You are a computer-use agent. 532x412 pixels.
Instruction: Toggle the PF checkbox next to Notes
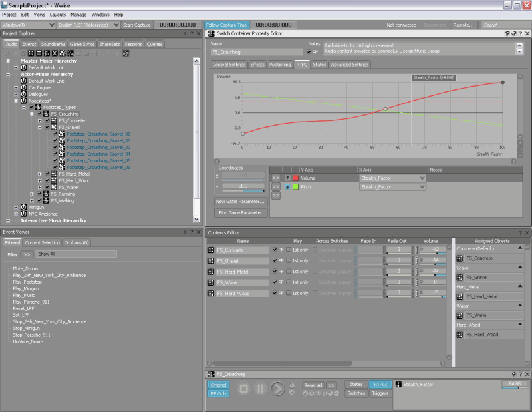coord(309,52)
